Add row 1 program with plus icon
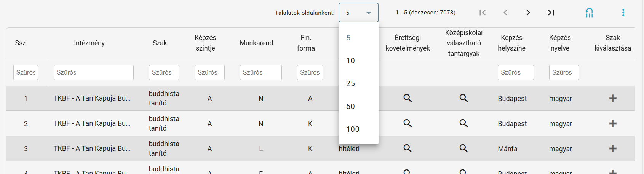The width and height of the screenshot is (644, 174). pyautogui.click(x=613, y=98)
